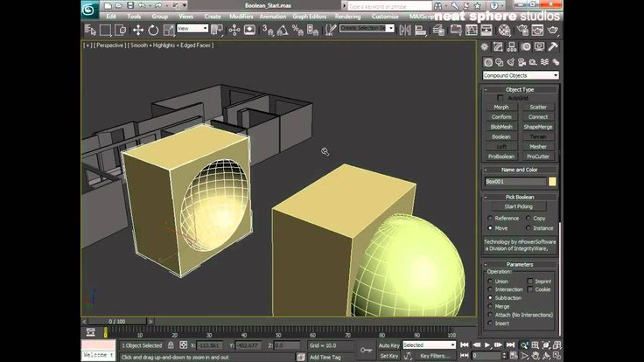Click the Boolean object type button
This screenshot has height=362, width=644.
pos(501,136)
